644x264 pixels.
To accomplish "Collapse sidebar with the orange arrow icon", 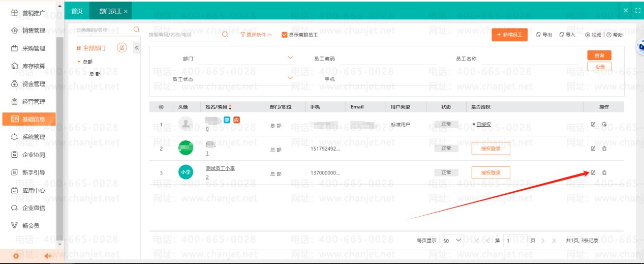I will (x=48, y=256).
